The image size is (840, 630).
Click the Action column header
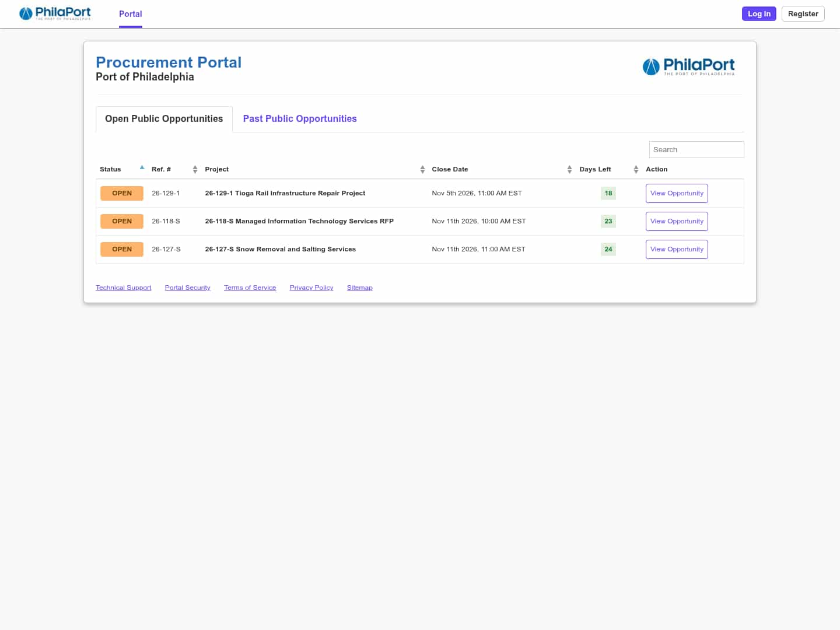tap(657, 169)
